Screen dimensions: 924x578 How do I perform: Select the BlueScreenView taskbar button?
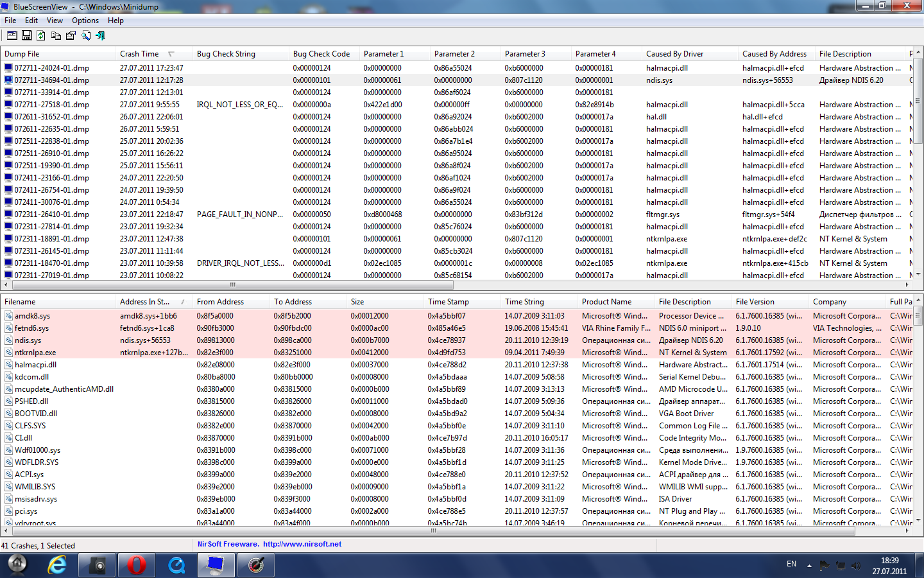[x=216, y=565]
